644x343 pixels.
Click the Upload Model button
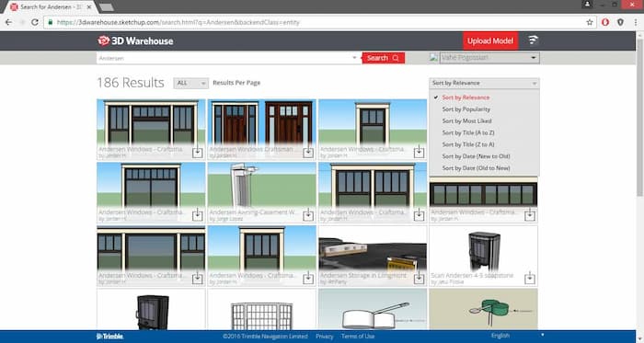tap(490, 41)
